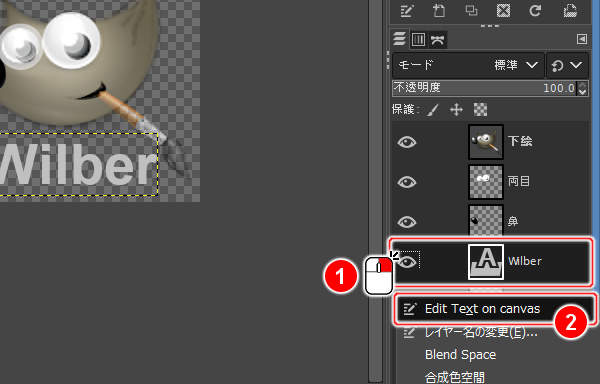Image resolution: width=600 pixels, height=384 pixels.
Task: Click the Wilber text on the canvas
Action: tap(78, 165)
